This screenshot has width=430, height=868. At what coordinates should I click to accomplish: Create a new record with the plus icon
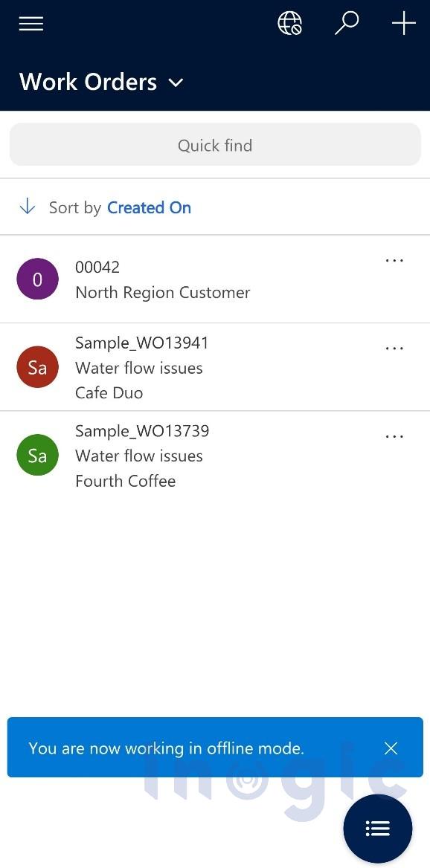403,23
